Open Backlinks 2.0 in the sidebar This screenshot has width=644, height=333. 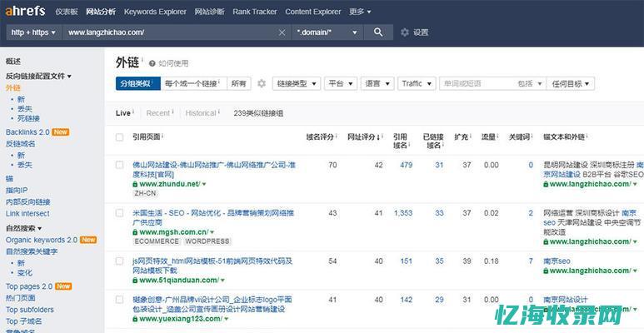[27, 132]
